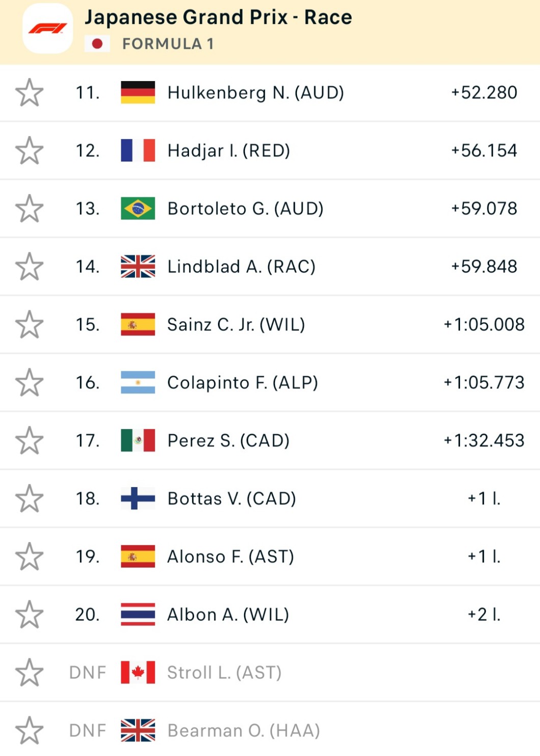This screenshot has width=540, height=756.
Task: Tap the Brazilian flag by Bortoleto
Action: (x=138, y=209)
